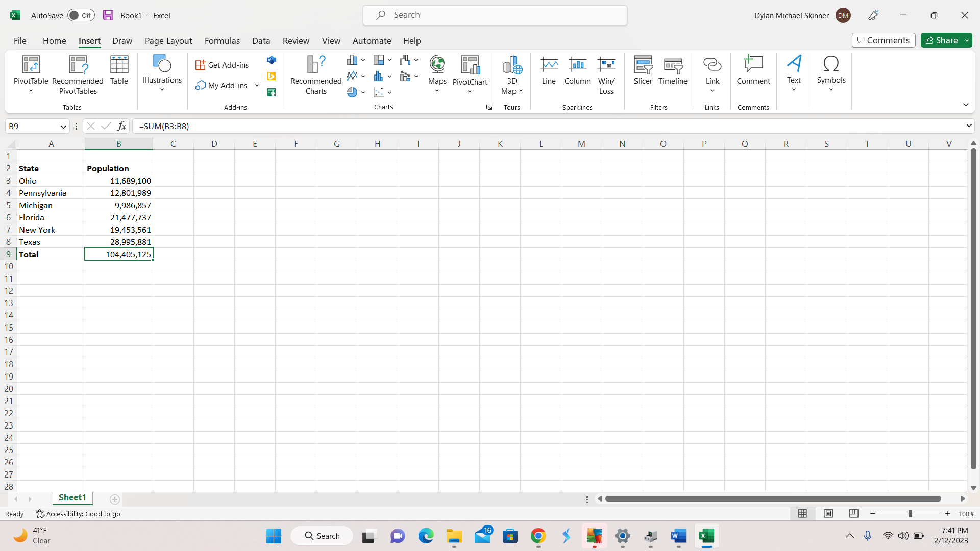Open the Maps chart tool
This screenshot has height=551, width=980.
pos(437,71)
